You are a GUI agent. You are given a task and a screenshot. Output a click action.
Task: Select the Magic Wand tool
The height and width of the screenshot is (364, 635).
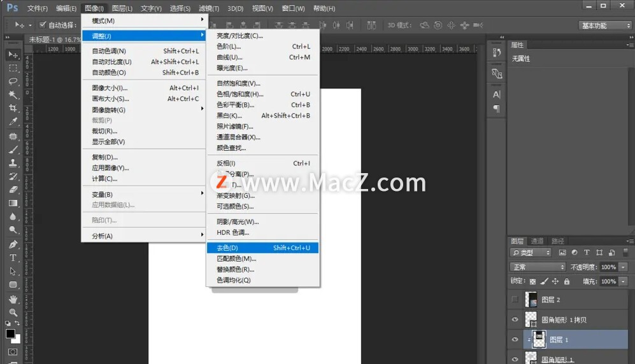13,95
